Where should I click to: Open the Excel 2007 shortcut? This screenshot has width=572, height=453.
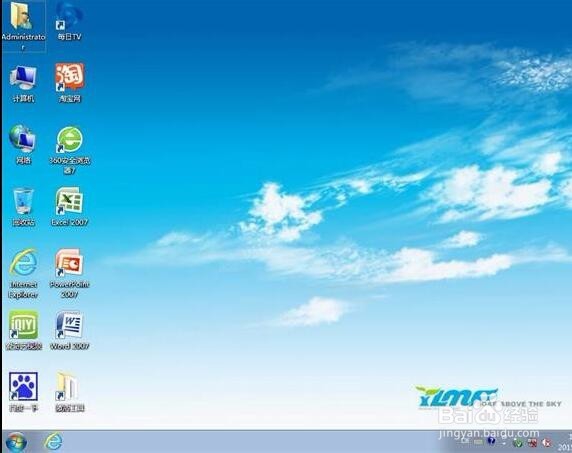click(69, 207)
